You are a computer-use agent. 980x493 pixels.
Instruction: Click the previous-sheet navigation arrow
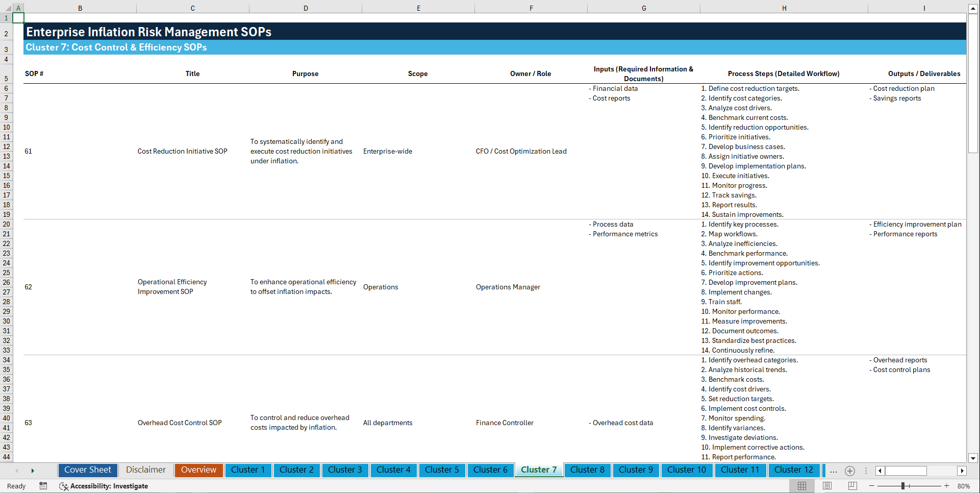(x=17, y=471)
